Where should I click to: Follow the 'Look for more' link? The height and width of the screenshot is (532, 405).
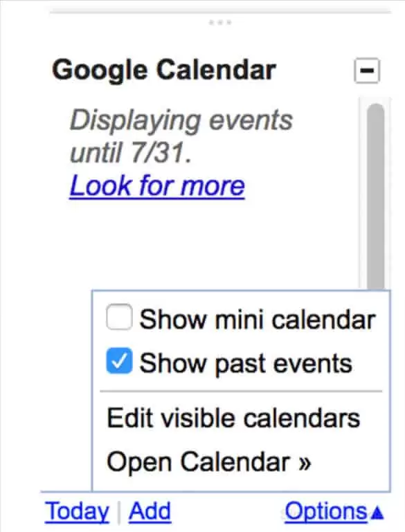157,185
